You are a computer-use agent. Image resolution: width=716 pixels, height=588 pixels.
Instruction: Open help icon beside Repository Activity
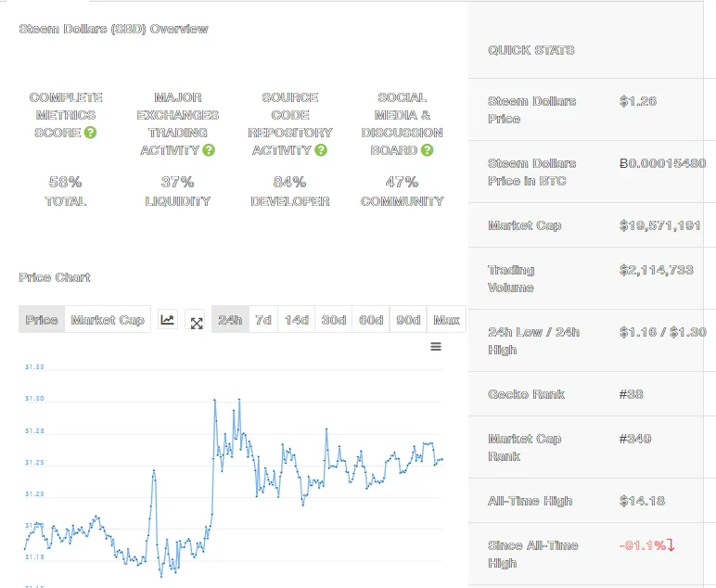pos(321,149)
